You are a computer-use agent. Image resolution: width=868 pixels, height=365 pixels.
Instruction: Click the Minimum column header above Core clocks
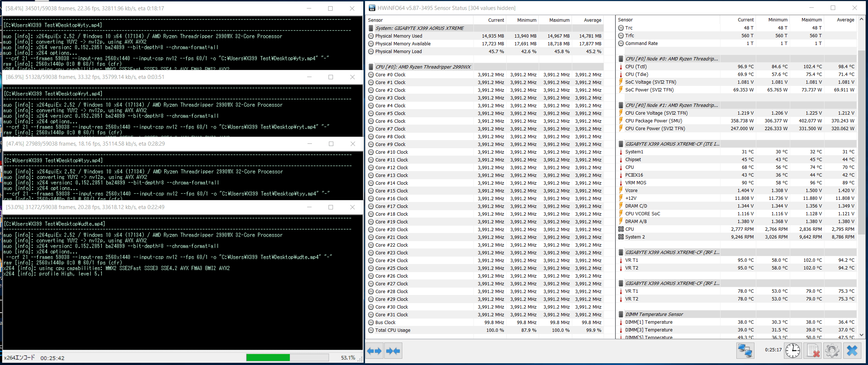[522, 20]
